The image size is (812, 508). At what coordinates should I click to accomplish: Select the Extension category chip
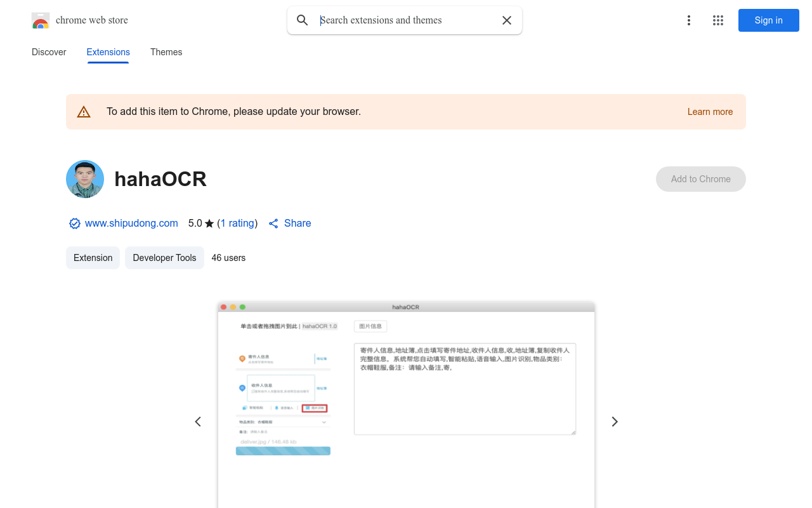[x=93, y=258]
